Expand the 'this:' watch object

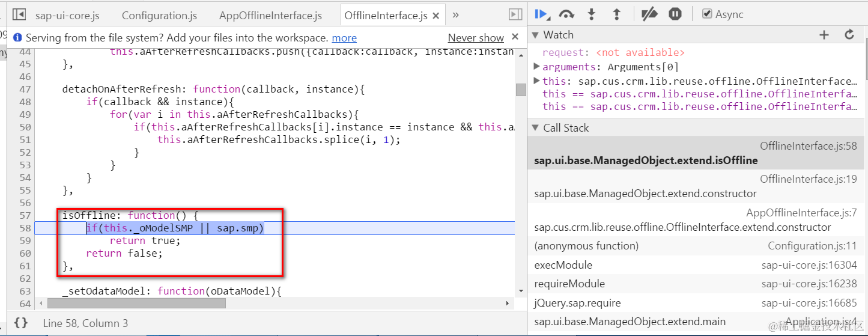537,81
